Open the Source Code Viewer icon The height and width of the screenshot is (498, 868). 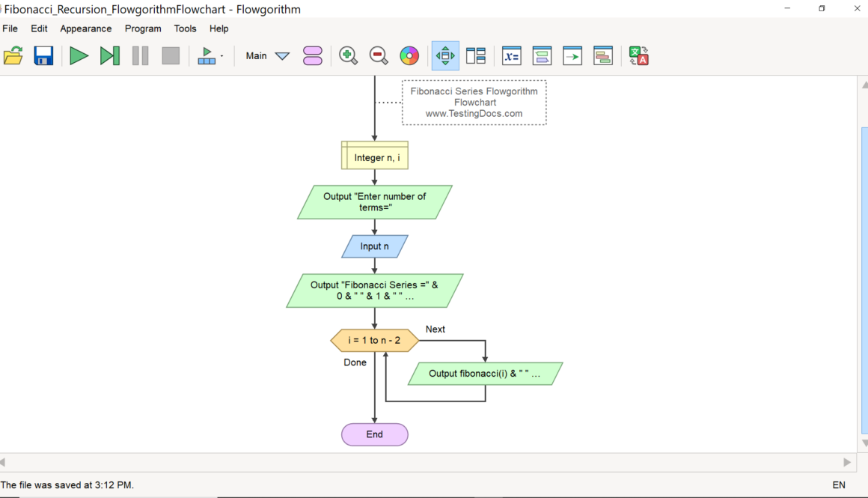pyautogui.click(x=603, y=56)
